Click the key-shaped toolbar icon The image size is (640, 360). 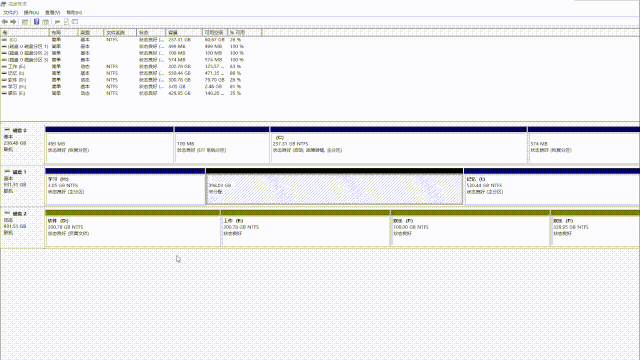coord(57,22)
